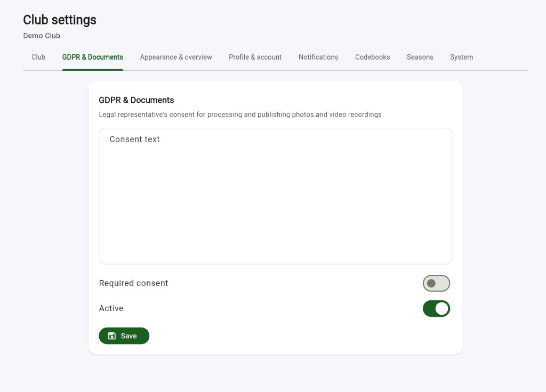Select the GDPR & Documents tab
This screenshot has width=546, height=392.
93,58
